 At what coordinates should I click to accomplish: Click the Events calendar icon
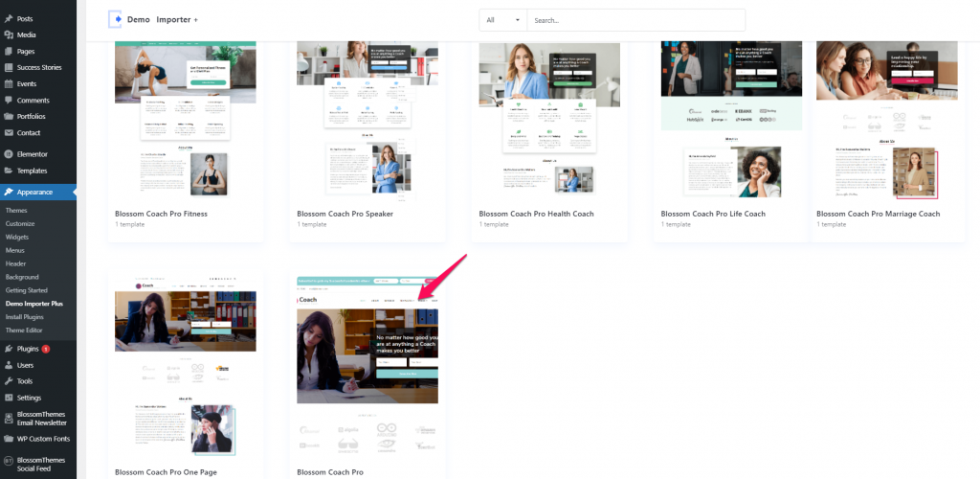click(9, 83)
